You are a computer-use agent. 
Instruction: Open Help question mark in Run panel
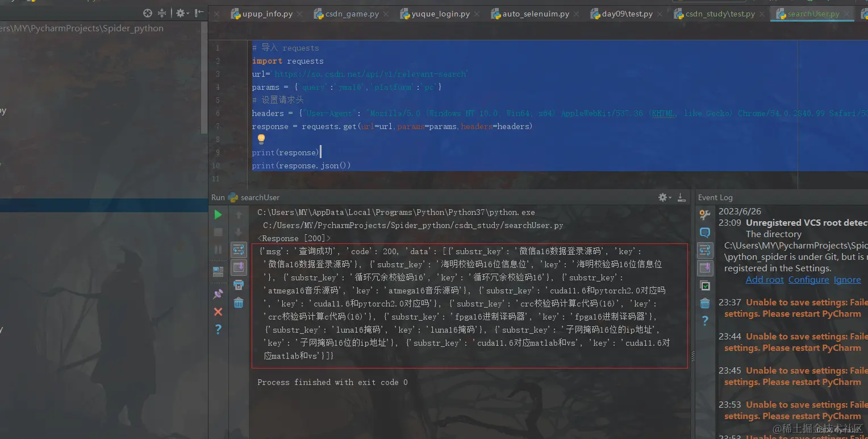click(218, 329)
